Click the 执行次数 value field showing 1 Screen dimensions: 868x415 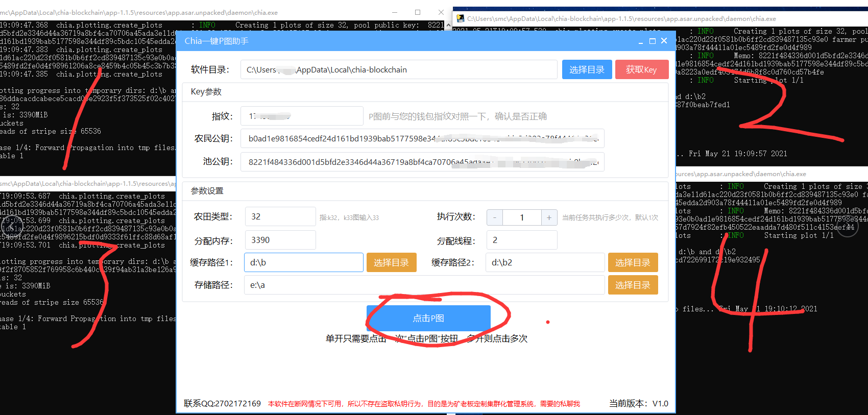pyautogui.click(x=522, y=217)
